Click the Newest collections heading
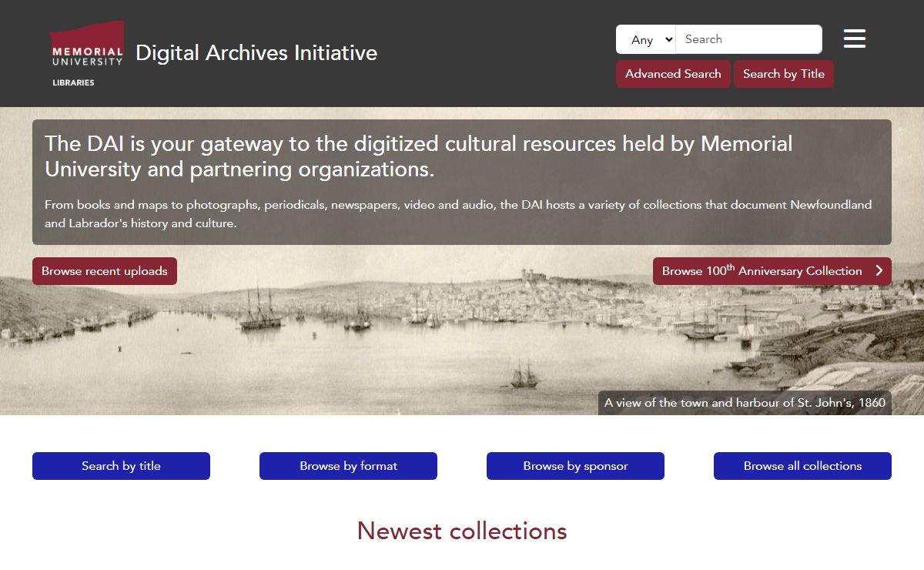This screenshot has width=924, height=570. [462, 531]
